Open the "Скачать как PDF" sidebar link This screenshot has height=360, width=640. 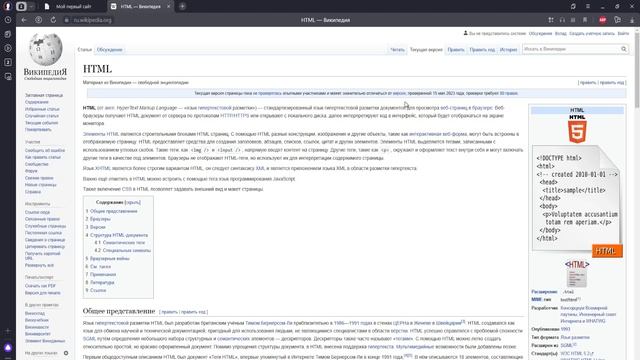(40, 286)
